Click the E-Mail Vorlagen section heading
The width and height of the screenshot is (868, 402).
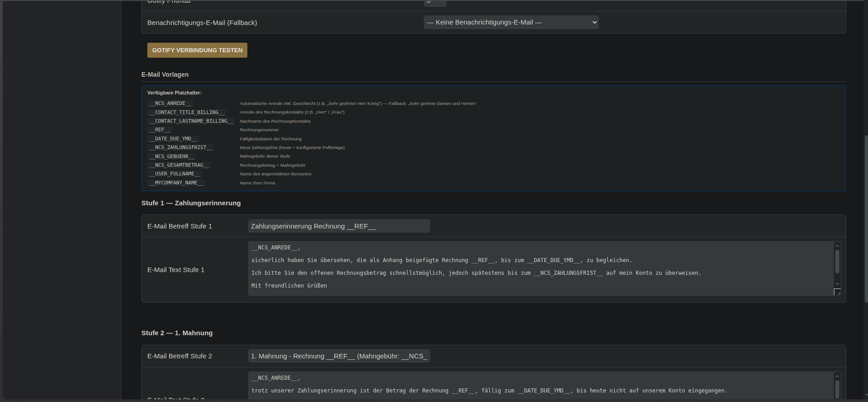tap(165, 74)
